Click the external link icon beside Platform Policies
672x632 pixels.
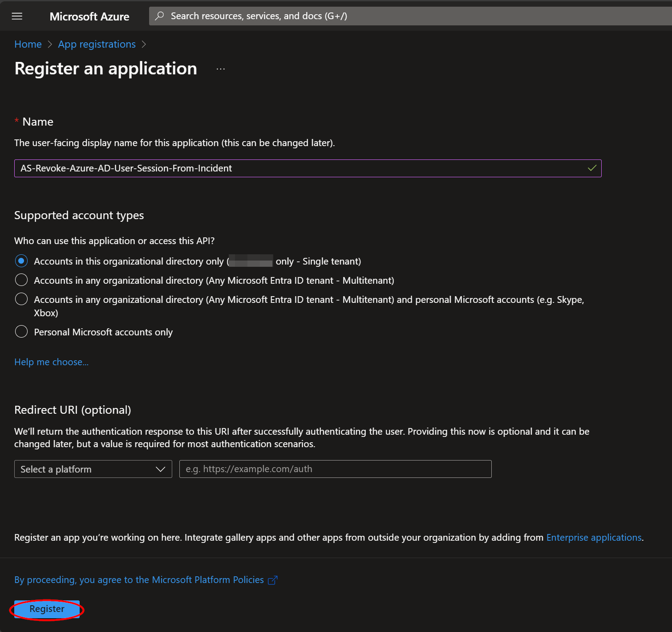(273, 580)
